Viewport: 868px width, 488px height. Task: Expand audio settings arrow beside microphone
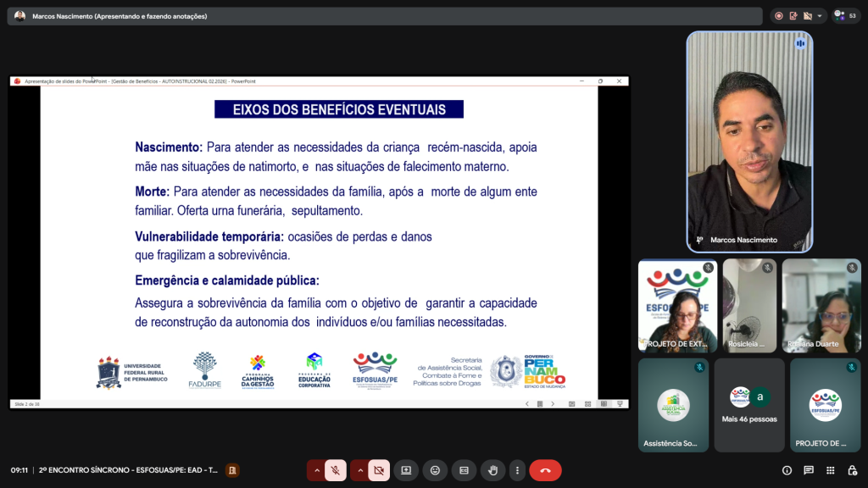317,470
